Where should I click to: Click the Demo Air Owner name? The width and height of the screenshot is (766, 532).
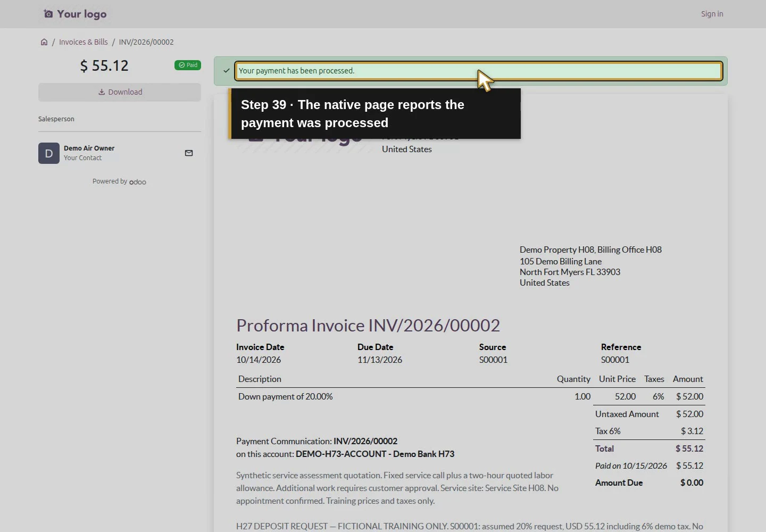pos(89,148)
